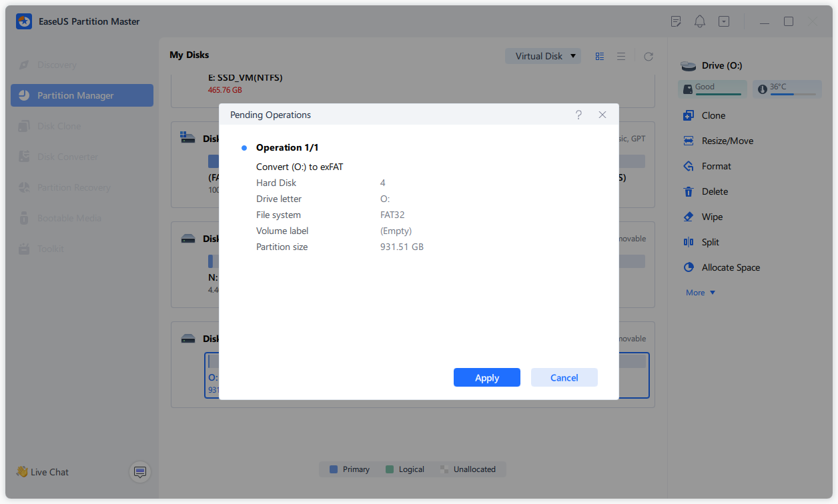
Task: Refresh the My Disks list
Action: (x=648, y=57)
